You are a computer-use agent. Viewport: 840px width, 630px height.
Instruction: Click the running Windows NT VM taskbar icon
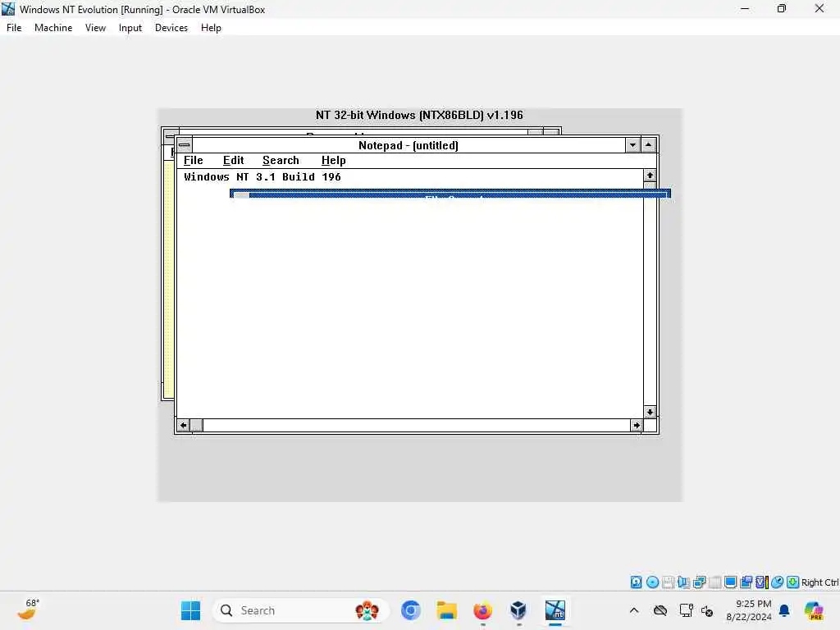(x=555, y=610)
